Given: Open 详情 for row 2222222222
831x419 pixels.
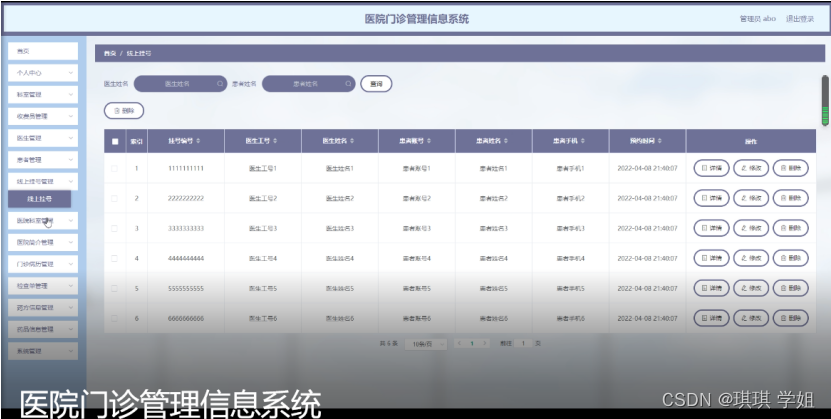Looking at the screenshot, I should (711, 198).
